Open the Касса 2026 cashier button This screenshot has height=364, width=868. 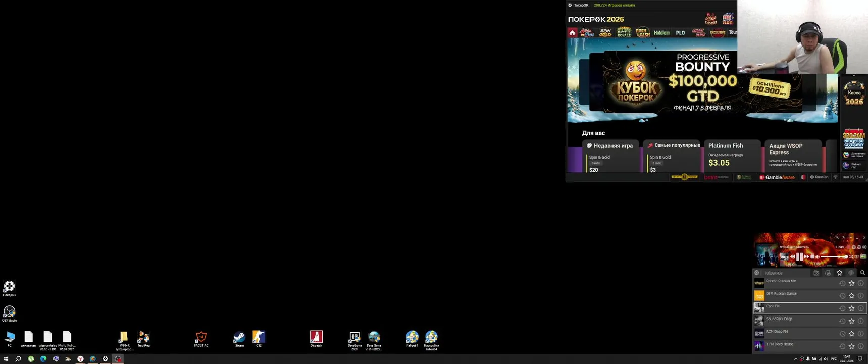(x=854, y=94)
